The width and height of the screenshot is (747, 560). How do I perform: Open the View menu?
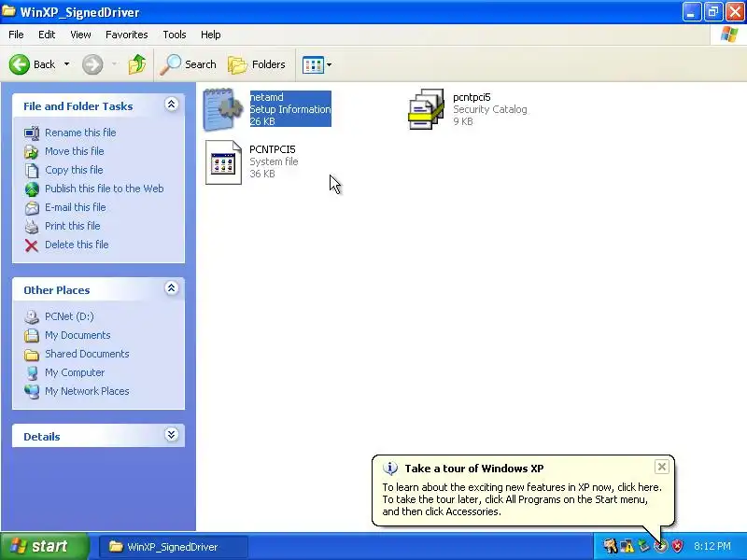(x=80, y=35)
